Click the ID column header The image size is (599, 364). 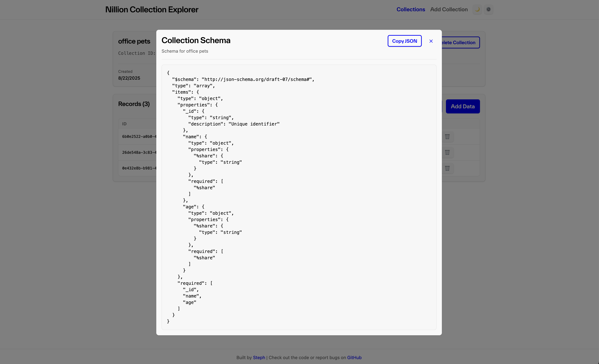point(125,124)
